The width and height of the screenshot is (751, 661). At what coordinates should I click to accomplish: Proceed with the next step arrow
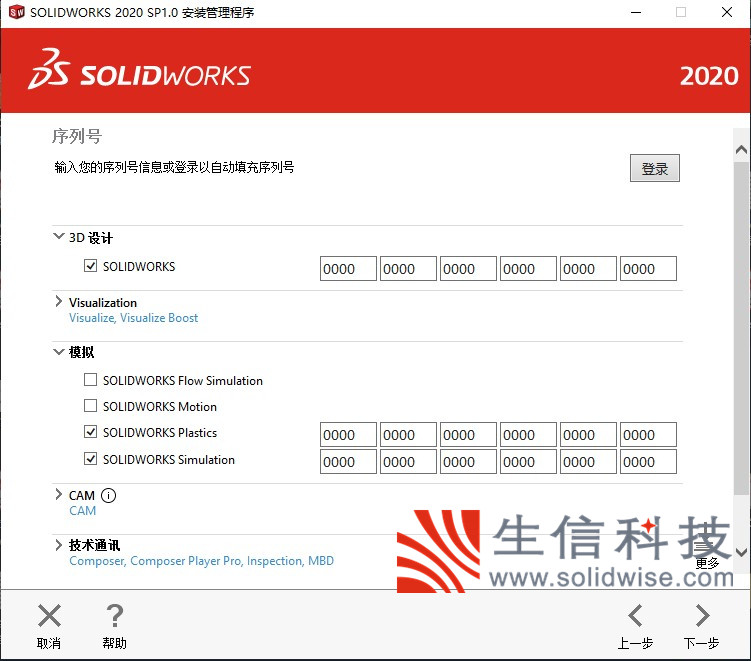click(x=702, y=616)
